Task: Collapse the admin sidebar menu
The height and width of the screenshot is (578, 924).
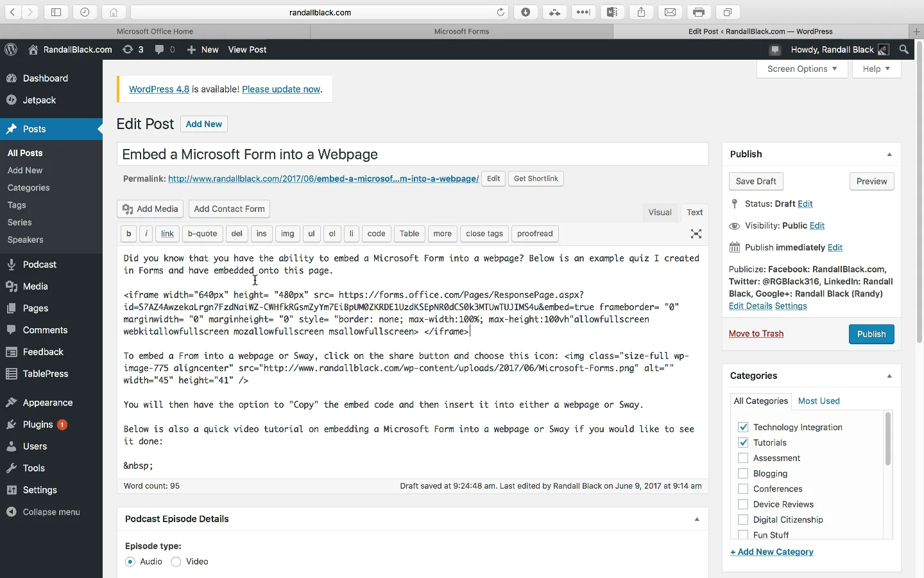Action: 51,512
